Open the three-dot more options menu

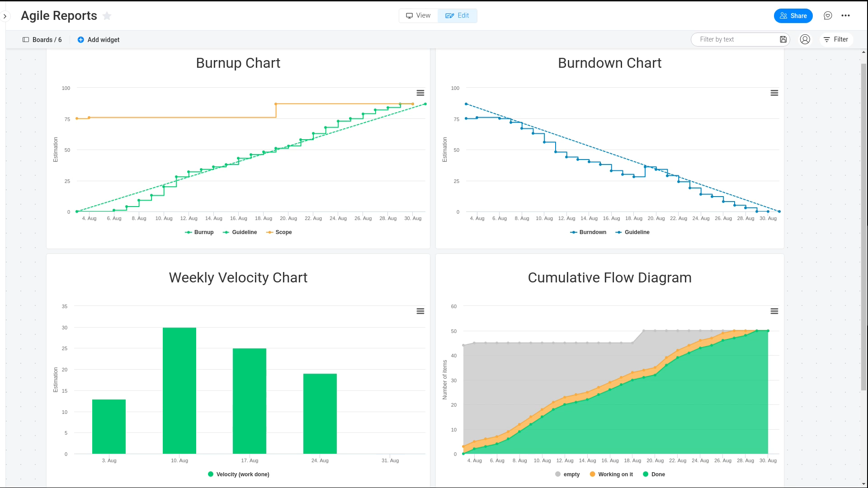(845, 16)
